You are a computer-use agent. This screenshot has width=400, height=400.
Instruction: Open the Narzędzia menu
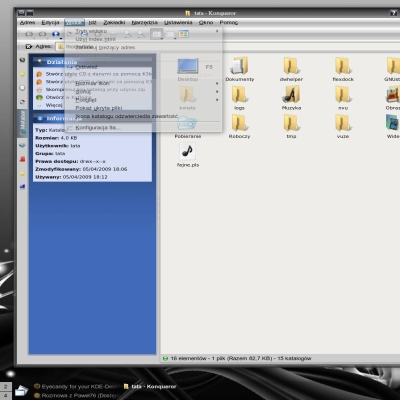click(144, 23)
